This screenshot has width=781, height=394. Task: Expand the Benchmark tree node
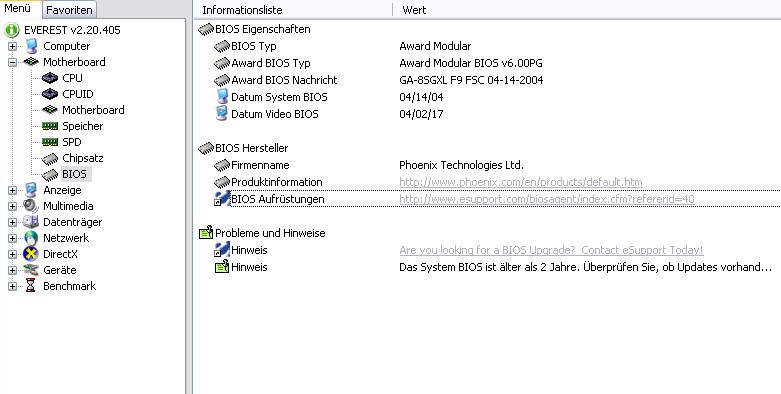pos(12,286)
